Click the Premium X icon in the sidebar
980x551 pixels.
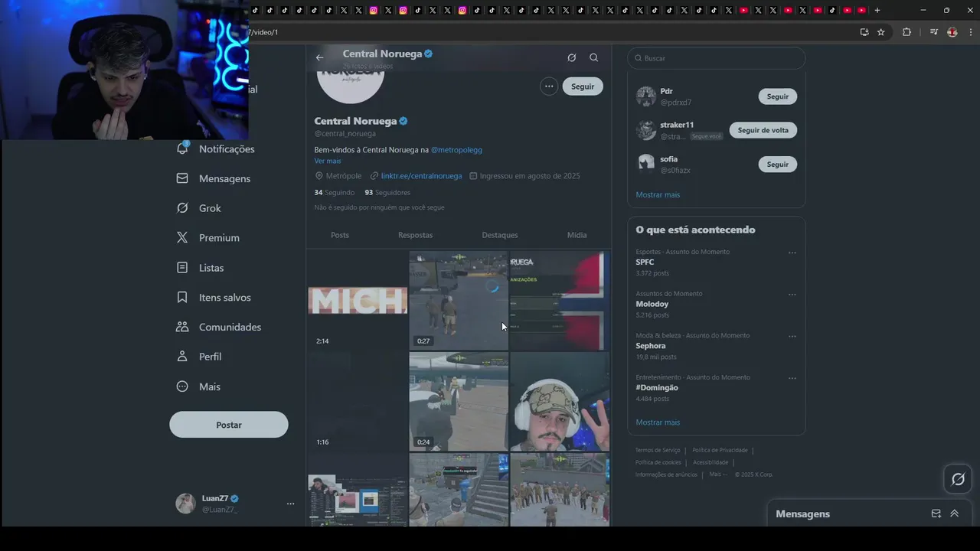(x=182, y=238)
